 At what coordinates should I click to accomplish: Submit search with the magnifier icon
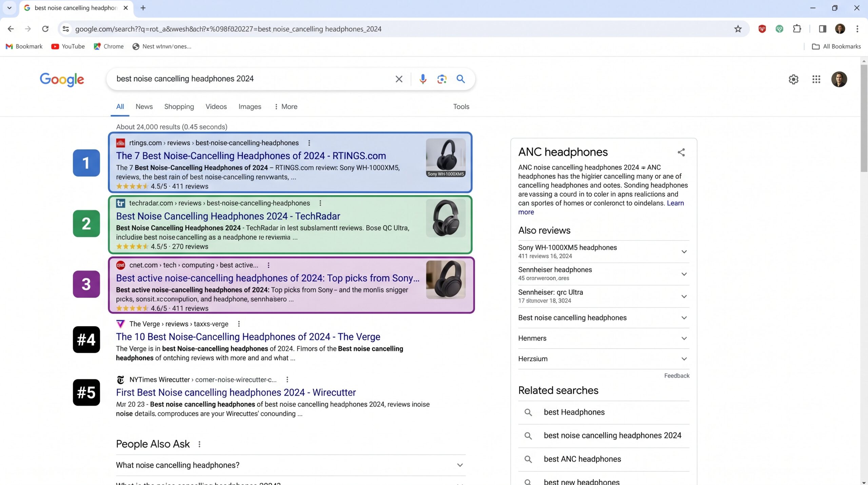(x=460, y=79)
